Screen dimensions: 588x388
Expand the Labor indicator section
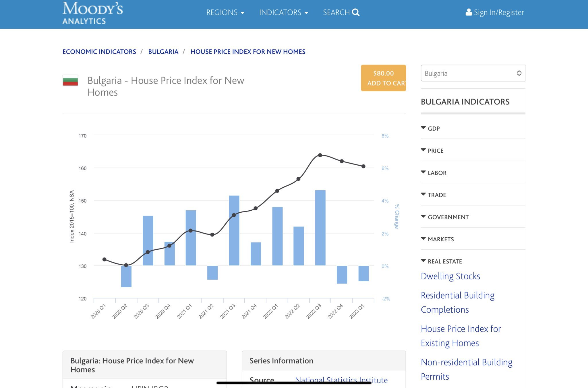[x=437, y=173]
